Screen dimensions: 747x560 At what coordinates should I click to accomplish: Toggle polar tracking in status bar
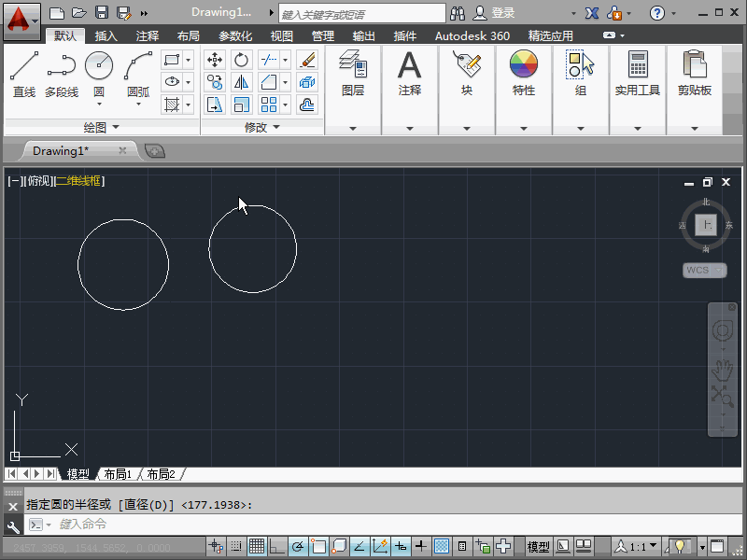[x=297, y=546]
